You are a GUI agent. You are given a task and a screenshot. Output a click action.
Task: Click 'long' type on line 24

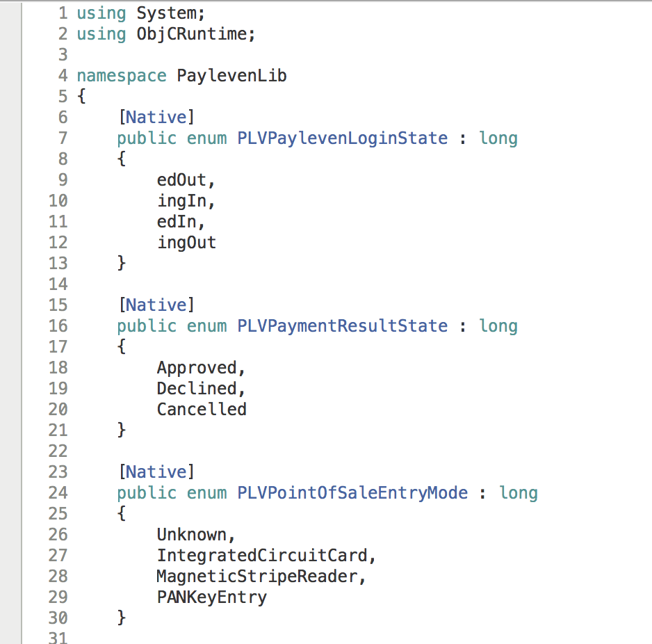click(x=518, y=493)
